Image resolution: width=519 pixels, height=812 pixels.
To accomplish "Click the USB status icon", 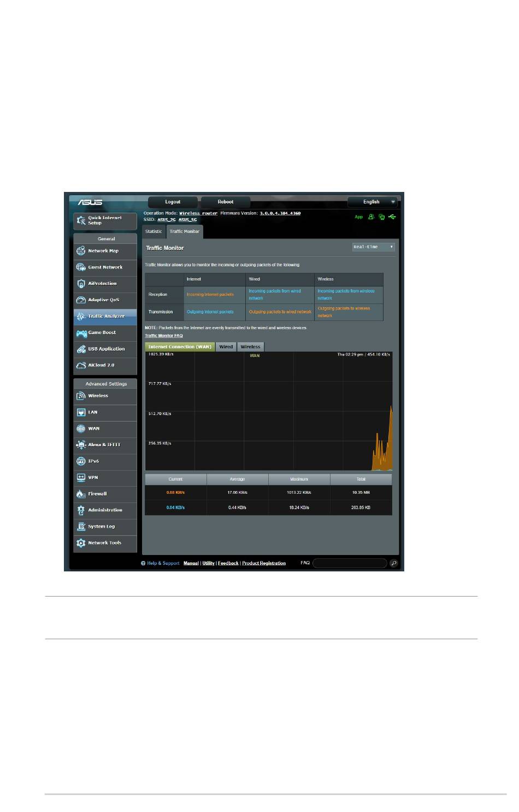I will (392, 217).
